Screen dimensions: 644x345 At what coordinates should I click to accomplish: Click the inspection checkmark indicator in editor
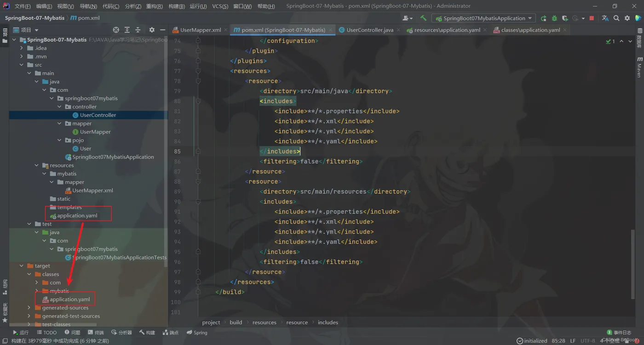pos(611,41)
